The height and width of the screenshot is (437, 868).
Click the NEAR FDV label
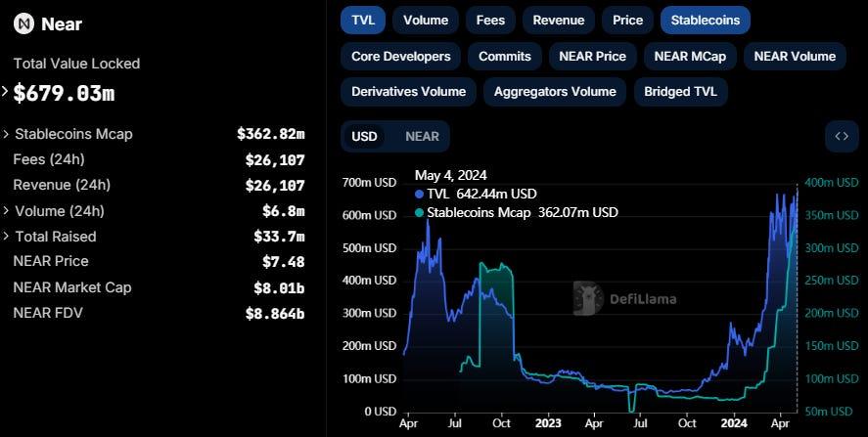(48, 313)
